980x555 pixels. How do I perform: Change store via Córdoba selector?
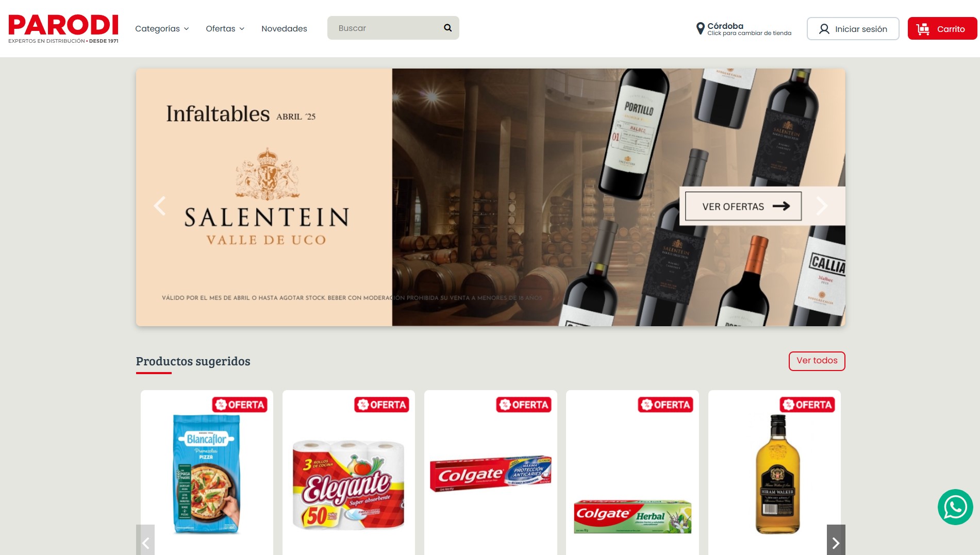click(x=743, y=29)
